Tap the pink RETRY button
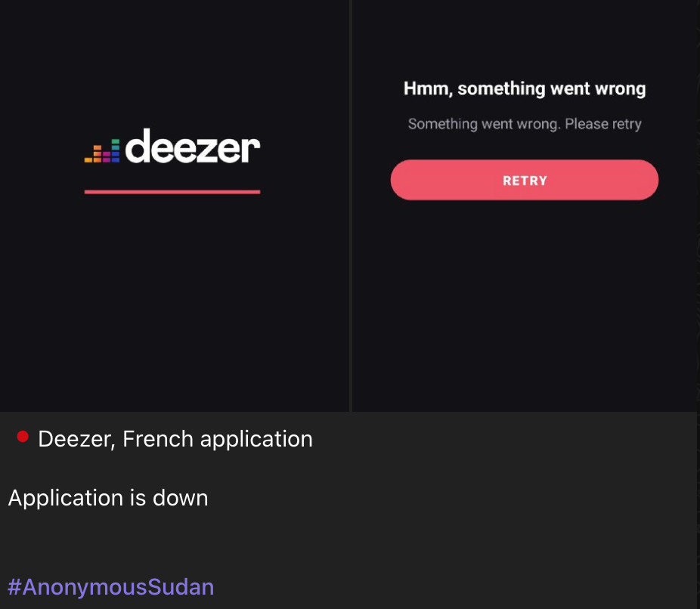This screenshot has height=609, width=700. tap(525, 180)
